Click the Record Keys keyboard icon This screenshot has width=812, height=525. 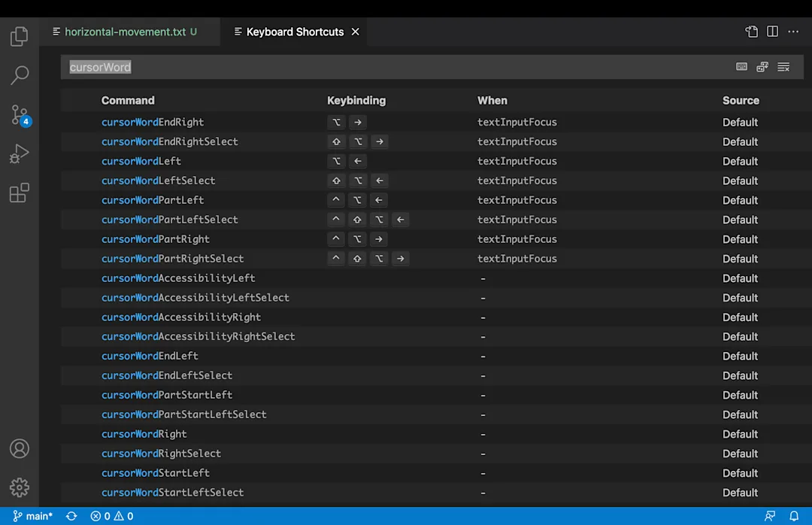pyautogui.click(x=741, y=67)
